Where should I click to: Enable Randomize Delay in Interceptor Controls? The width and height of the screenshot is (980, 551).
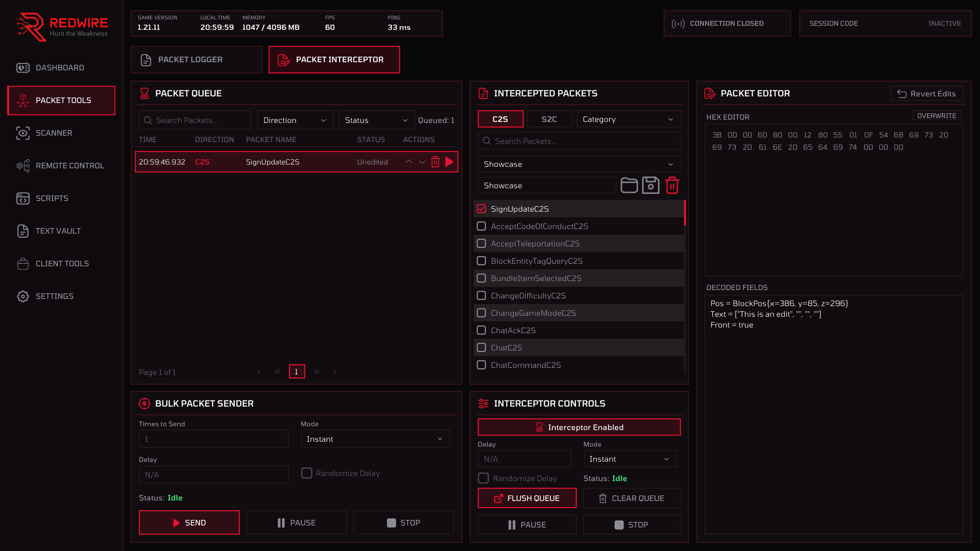(483, 478)
